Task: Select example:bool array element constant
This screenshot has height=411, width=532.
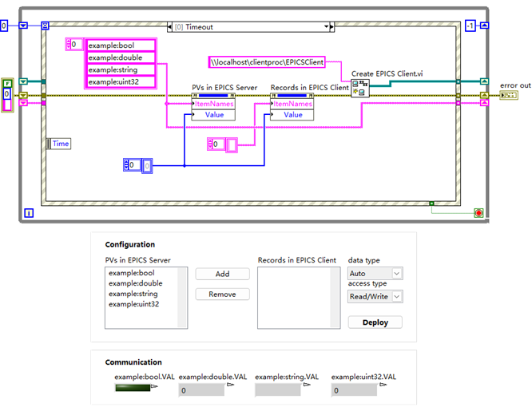Action: (x=121, y=45)
